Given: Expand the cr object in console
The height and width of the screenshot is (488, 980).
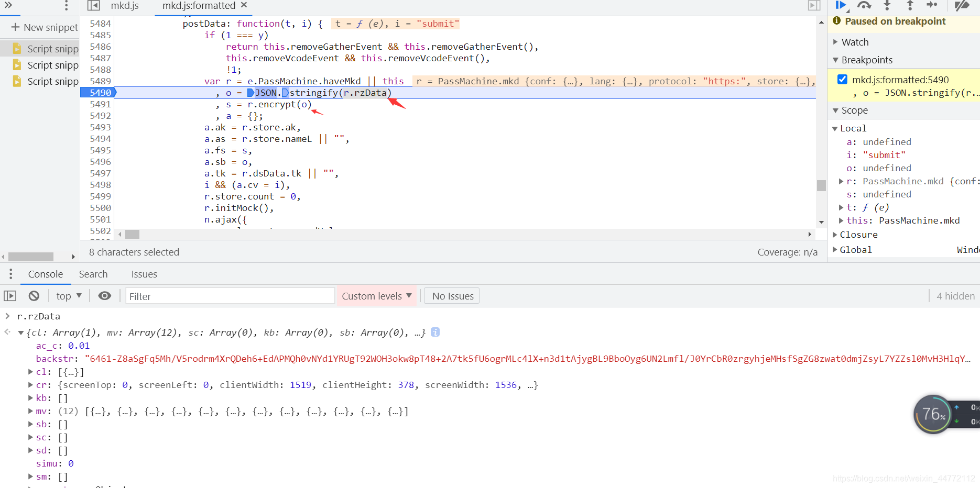Looking at the screenshot, I should coord(31,385).
